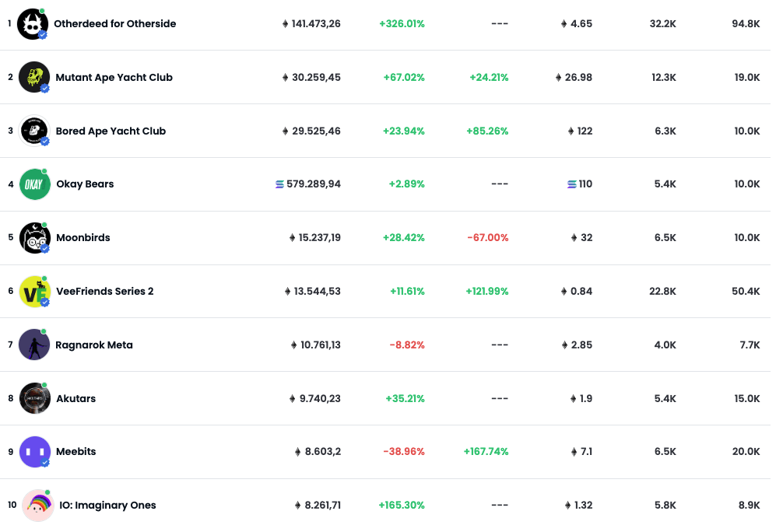Open the Otherdeed for Otherside collection avatar
Image resolution: width=783 pixels, height=532 pixels.
(x=33, y=24)
